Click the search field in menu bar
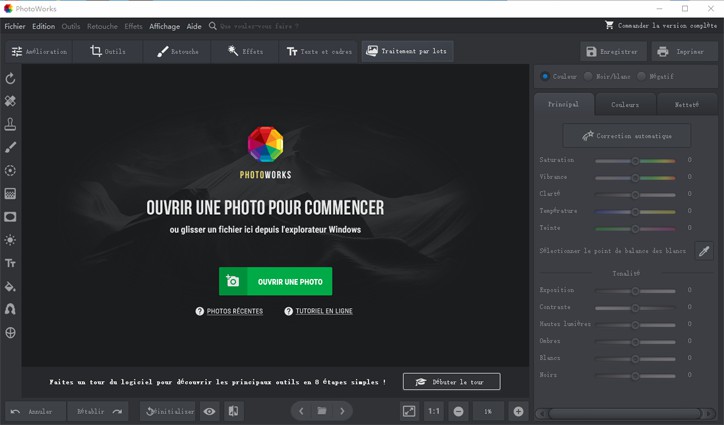The image size is (724, 425). pyautogui.click(x=259, y=26)
